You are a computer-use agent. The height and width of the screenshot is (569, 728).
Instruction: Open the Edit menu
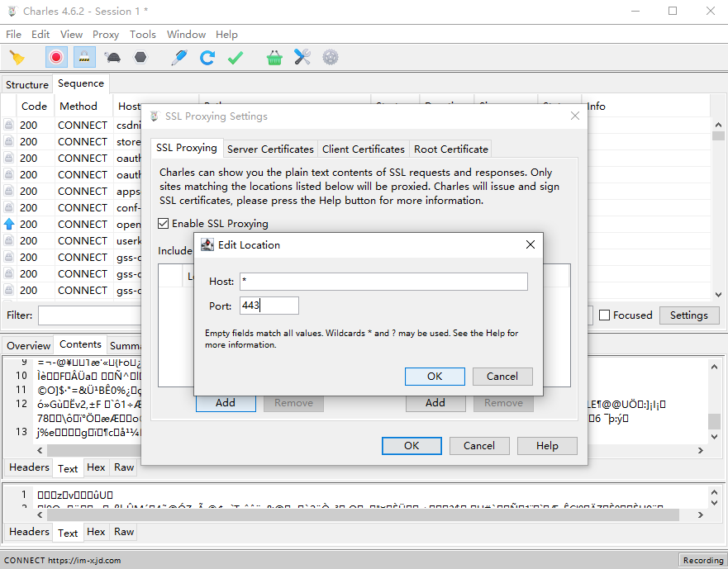(x=40, y=35)
